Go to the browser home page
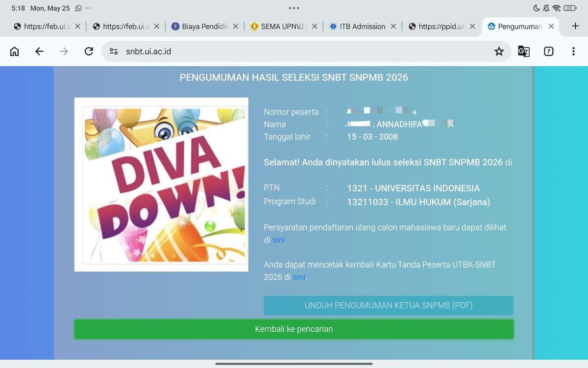Screen dimensions: 588x368 tap(15, 51)
